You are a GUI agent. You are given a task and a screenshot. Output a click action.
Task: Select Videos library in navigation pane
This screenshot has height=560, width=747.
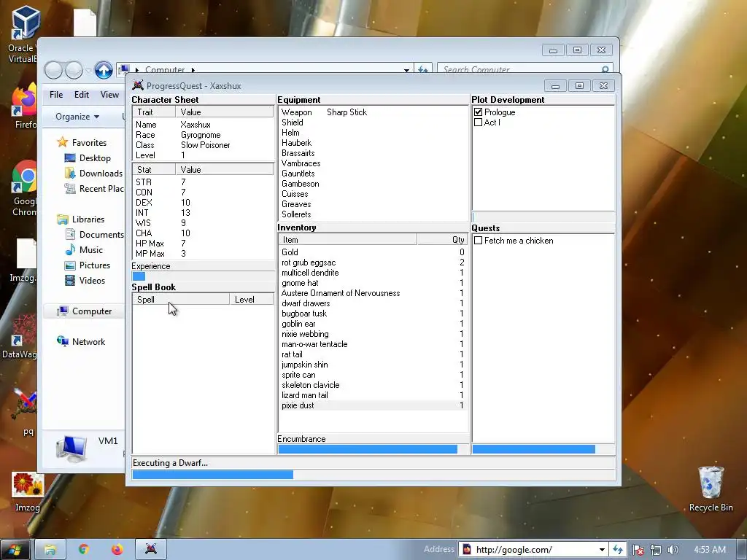pyautogui.click(x=92, y=281)
